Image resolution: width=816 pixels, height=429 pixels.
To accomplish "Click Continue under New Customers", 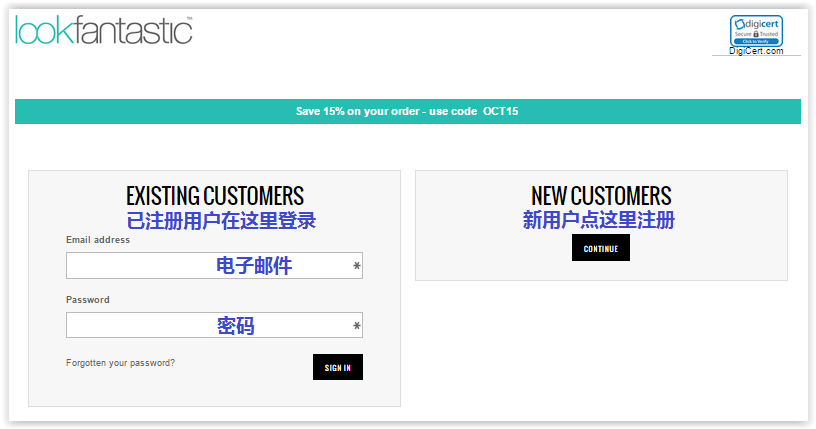I will (601, 248).
